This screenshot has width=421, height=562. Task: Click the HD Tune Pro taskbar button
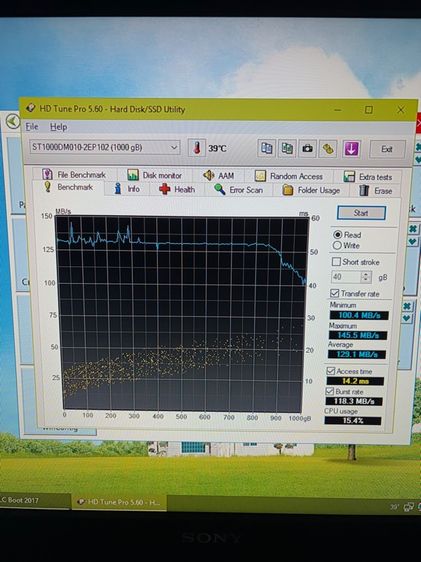click(x=119, y=502)
